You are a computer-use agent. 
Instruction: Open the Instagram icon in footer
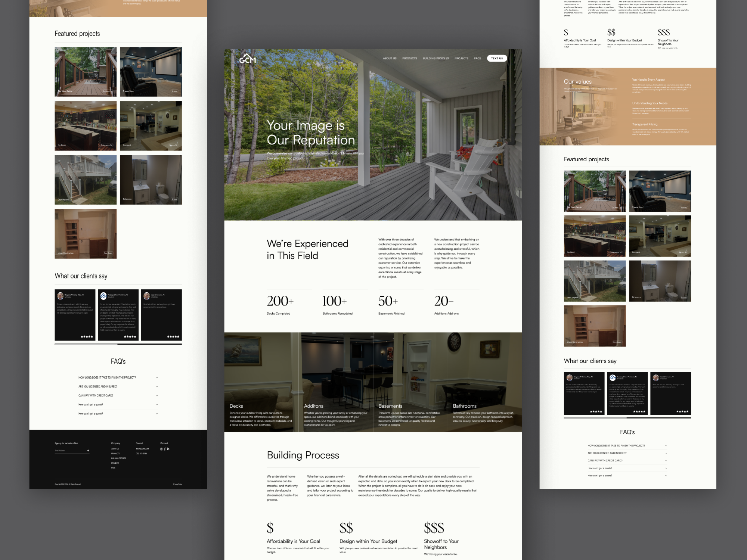(x=161, y=449)
